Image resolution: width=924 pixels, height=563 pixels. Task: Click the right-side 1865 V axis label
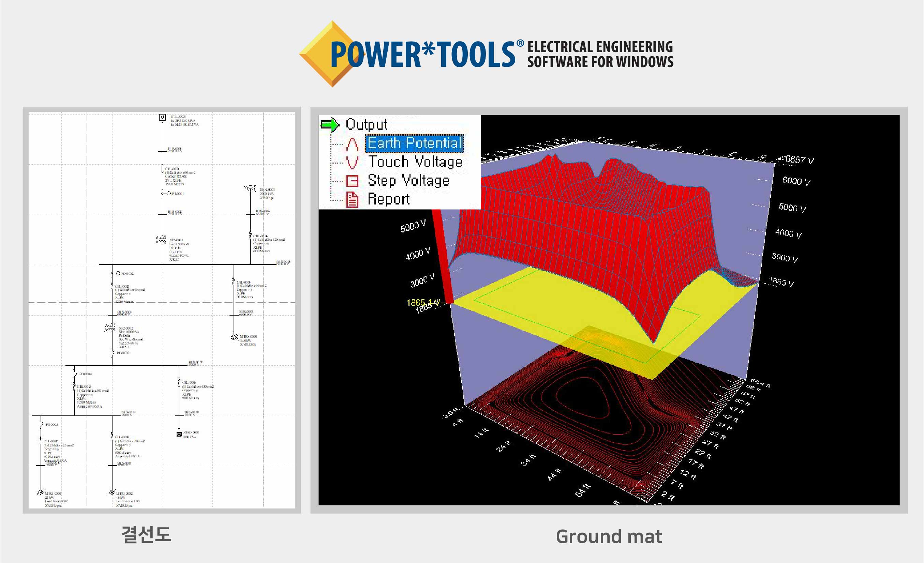coord(781,281)
